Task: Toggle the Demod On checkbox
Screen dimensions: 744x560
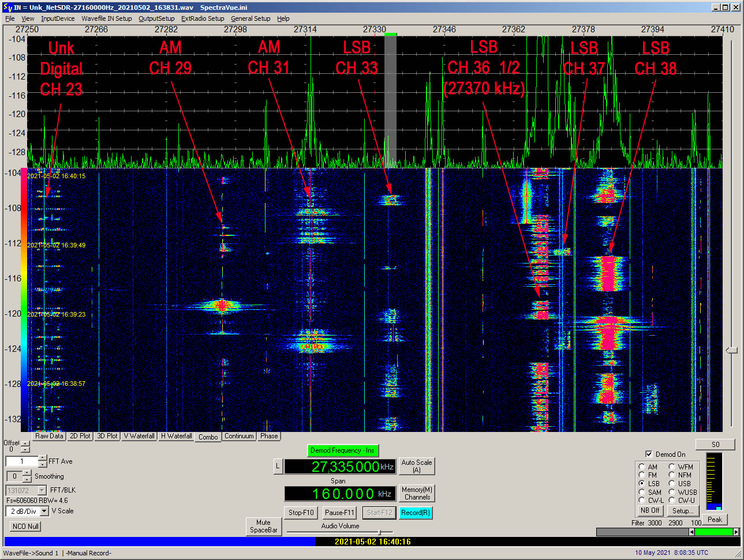Action: click(x=649, y=454)
